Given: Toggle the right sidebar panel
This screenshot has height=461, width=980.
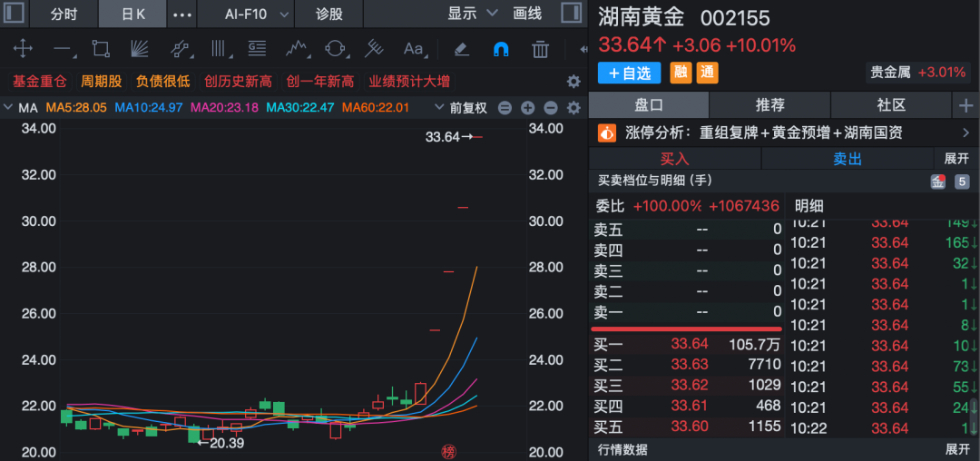Looking at the screenshot, I should click(x=571, y=14).
